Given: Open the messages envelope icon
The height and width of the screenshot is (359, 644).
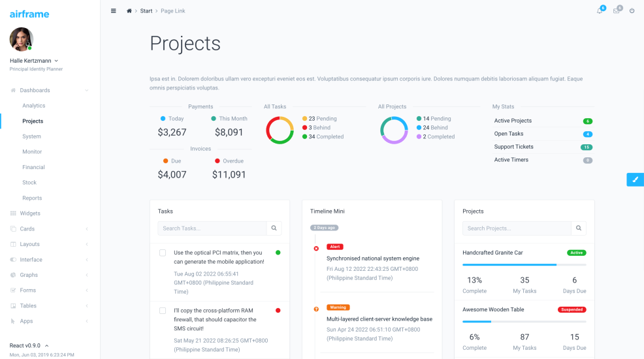Looking at the screenshot, I should [x=616, y=11].
